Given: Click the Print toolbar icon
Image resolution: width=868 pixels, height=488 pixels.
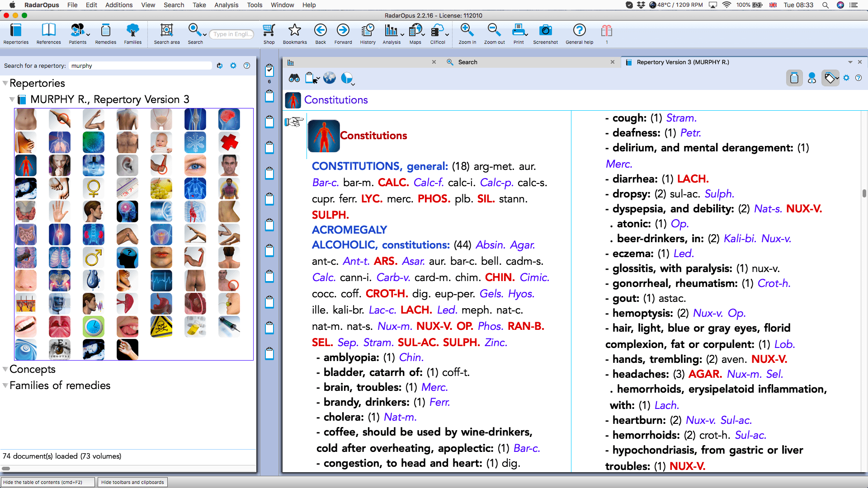Looking at the screenshot, I should [519, 34].
